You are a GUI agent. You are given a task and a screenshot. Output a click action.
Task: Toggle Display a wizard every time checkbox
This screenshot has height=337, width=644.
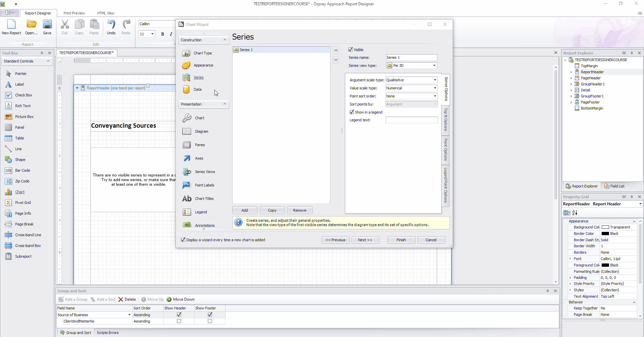click(183, 240)
